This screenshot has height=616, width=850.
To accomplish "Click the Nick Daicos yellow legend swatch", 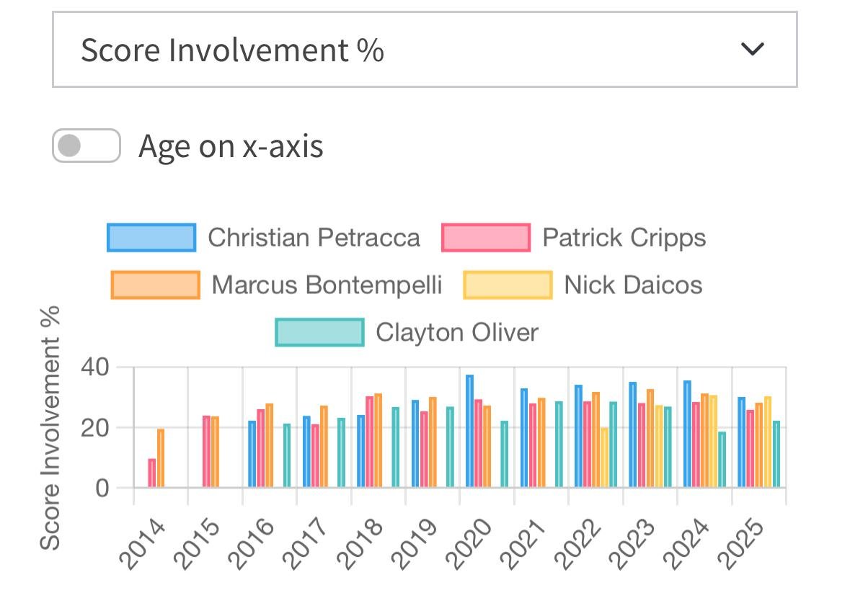I will click(x=508, y=285).
